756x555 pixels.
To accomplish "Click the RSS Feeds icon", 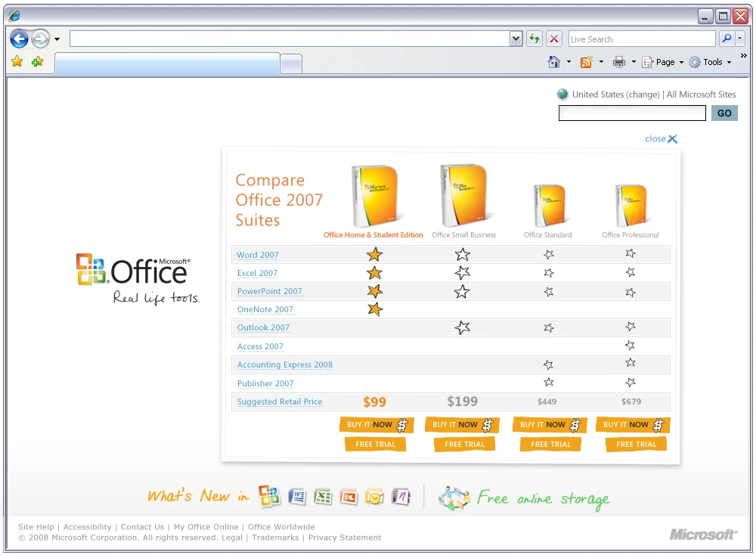I will [587, 62].
